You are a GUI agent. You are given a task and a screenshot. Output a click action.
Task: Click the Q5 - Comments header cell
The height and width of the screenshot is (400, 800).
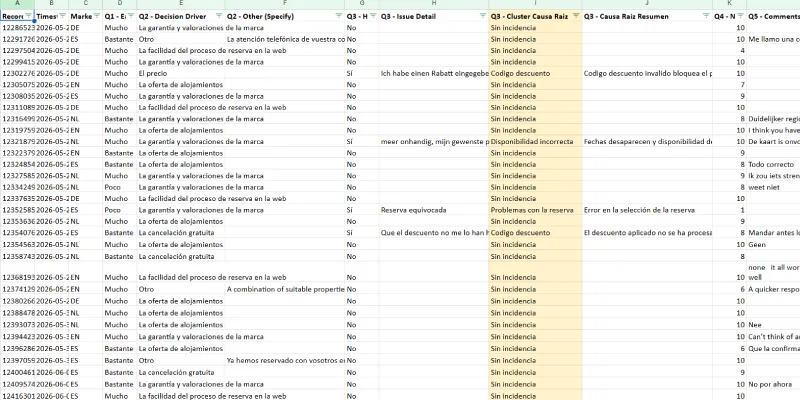tap(773, 16)
